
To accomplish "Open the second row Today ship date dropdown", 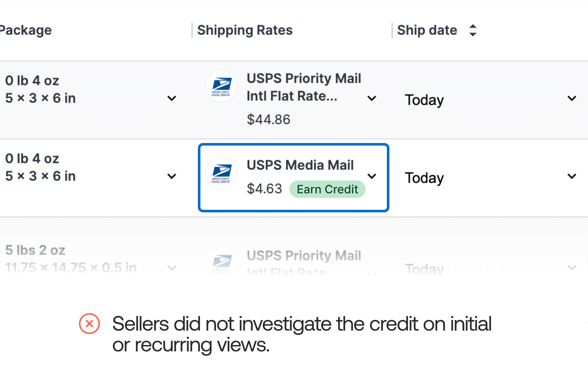I will point(572,176).
